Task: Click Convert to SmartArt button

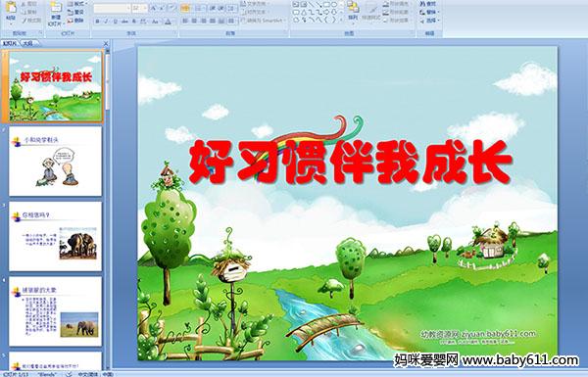Action: [264, 21]
